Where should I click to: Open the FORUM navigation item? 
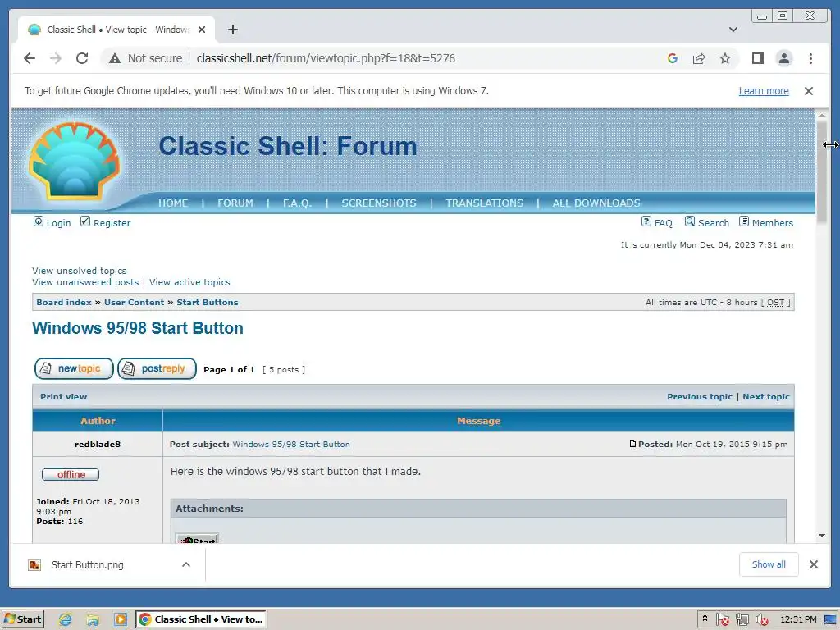(235, 203)
